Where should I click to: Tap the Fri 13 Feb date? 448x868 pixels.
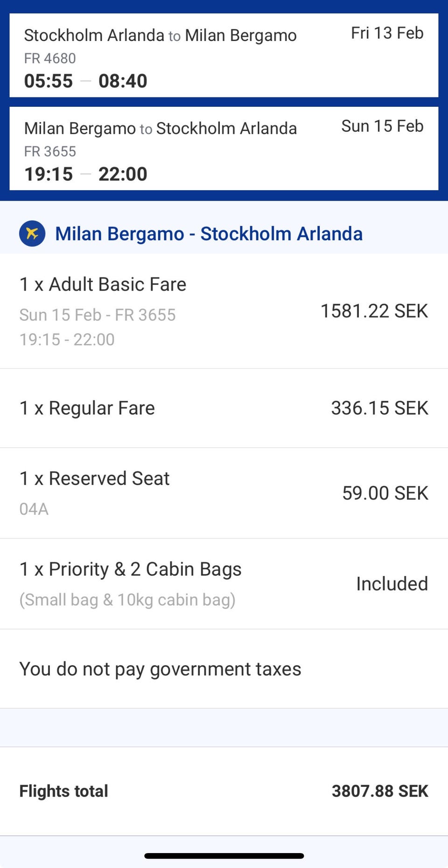pos(387,33)
